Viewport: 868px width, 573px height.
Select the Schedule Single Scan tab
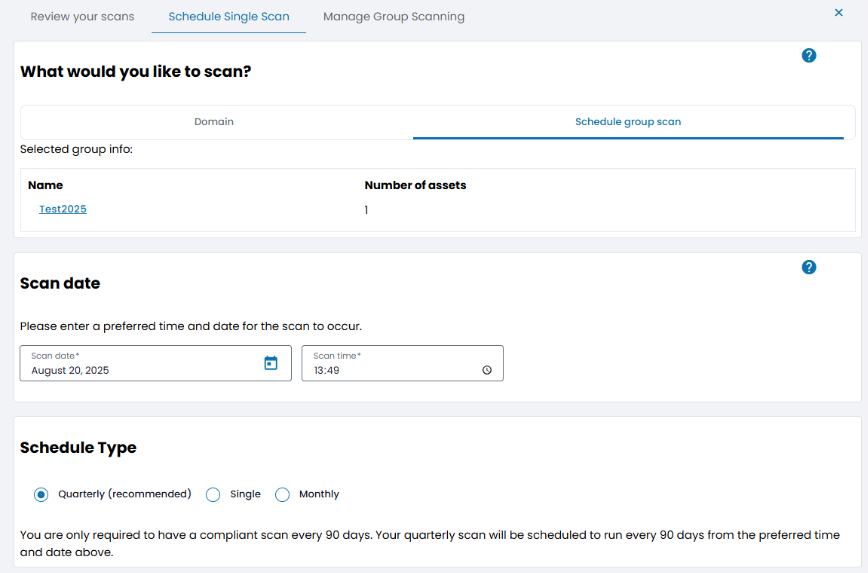[229, 17]
